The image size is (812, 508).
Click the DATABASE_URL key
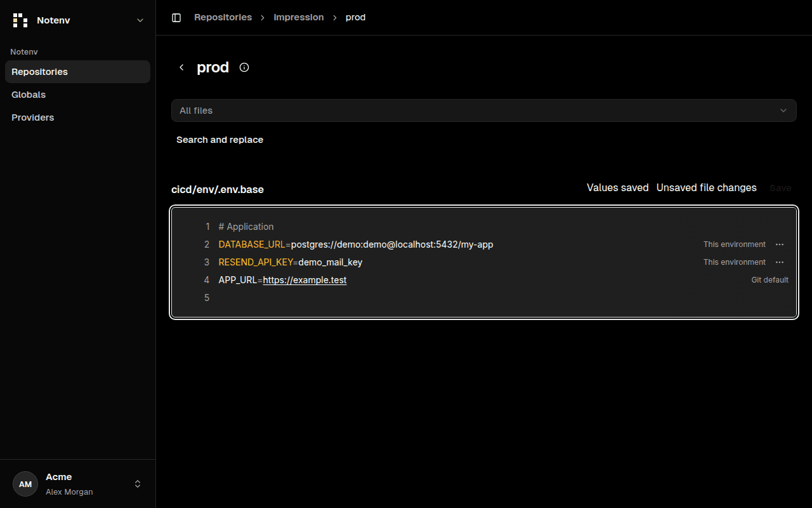252,244
